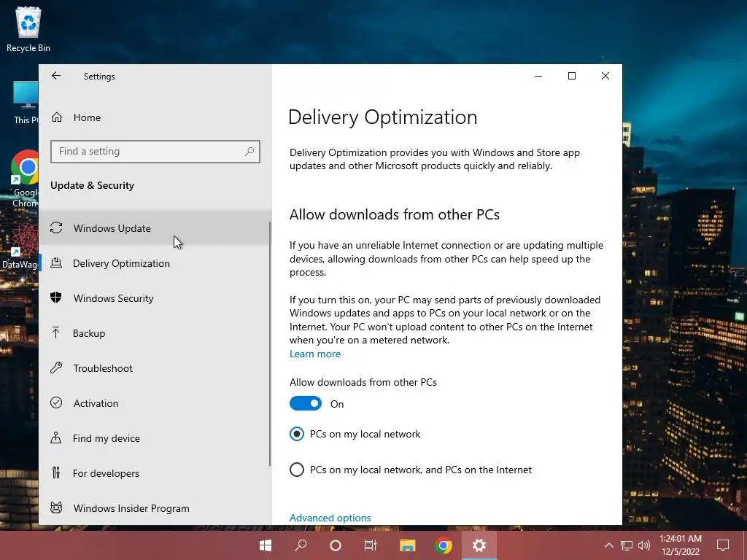Open the notification center icon
This screenshot has height=560, width=747.
pyautogui.click(x=723, y=545)
